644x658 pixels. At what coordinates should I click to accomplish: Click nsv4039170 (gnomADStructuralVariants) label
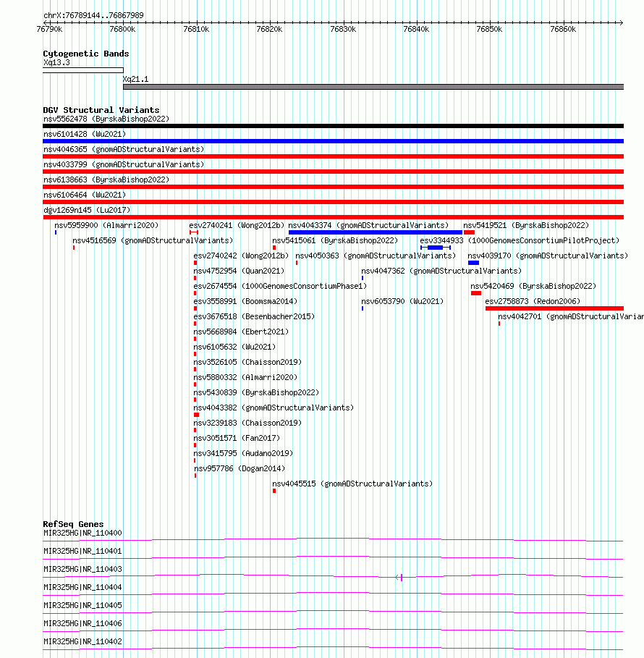pos(548,256)
